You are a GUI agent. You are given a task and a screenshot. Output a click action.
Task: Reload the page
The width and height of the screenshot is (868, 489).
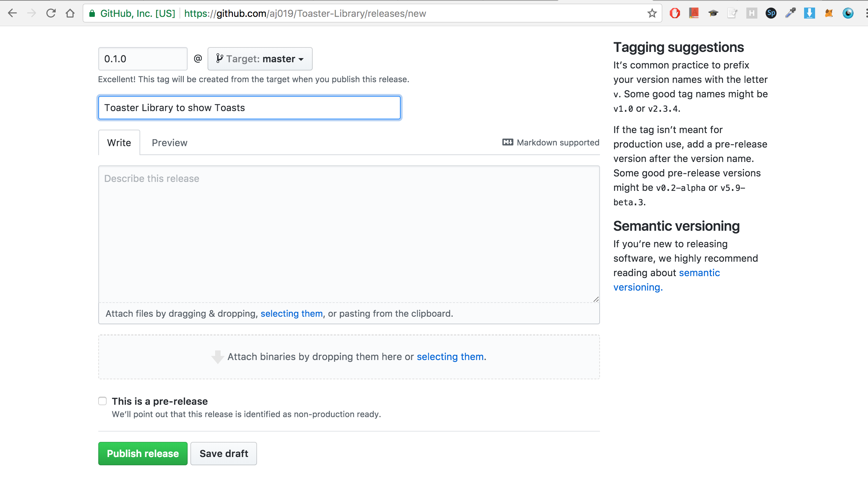51,13
